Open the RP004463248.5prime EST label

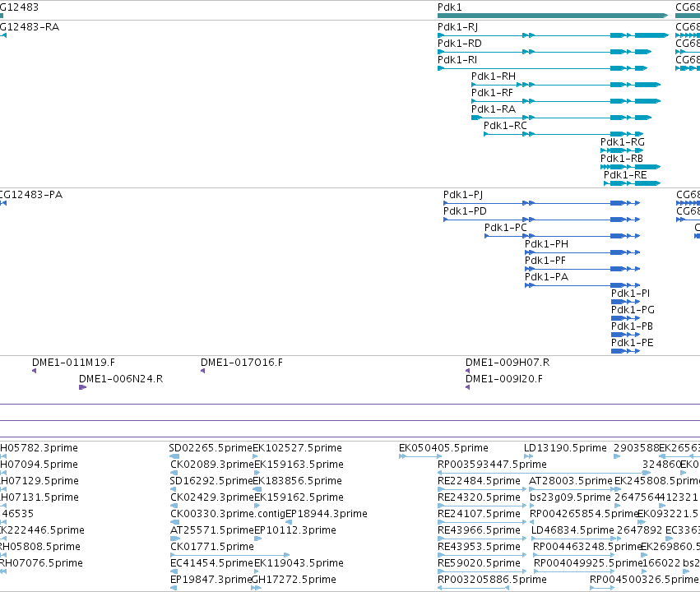coord(587,547)
